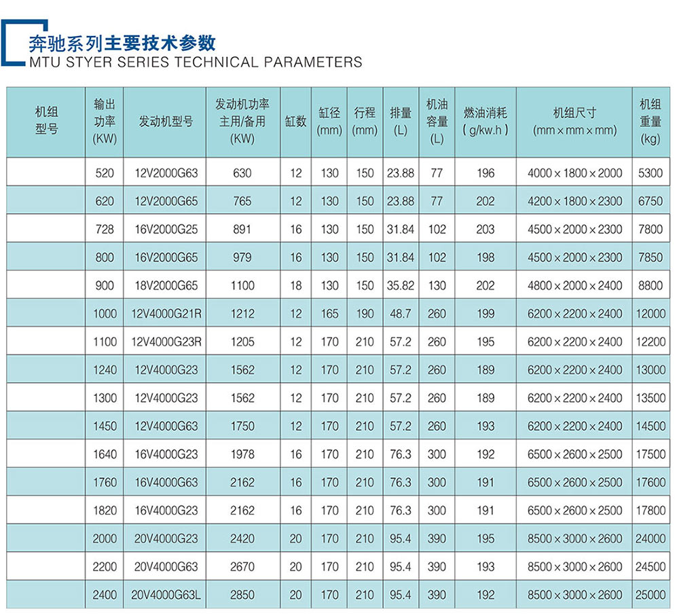The height and width of the screenshot is (616, 679).
Task: Select the 缸数 column header
Action: (296, 122)
